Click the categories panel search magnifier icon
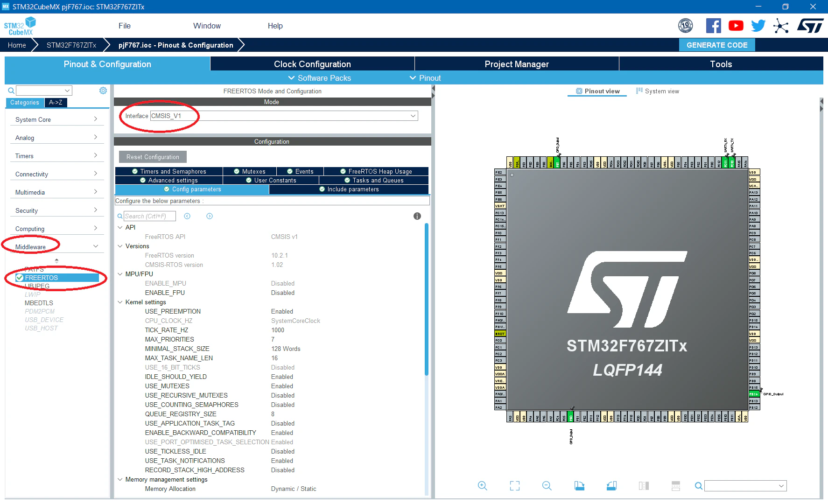The height and width of the screenshot is (504, 828). point(11,91)
